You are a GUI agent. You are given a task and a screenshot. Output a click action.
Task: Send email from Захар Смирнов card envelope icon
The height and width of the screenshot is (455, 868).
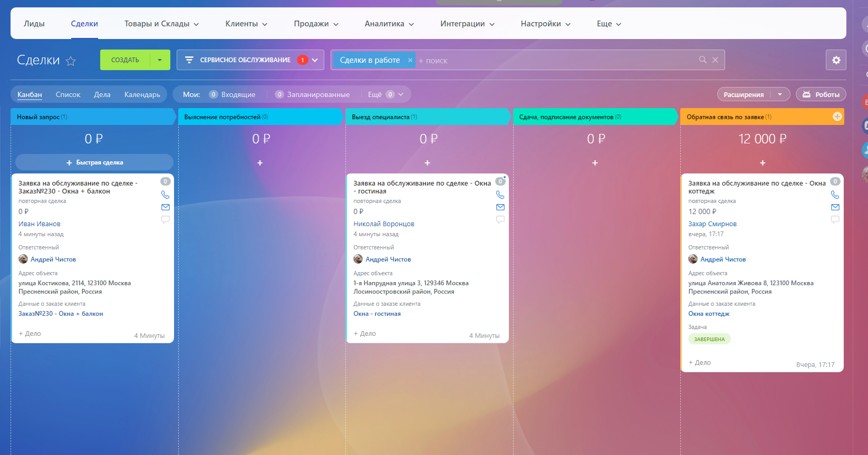835,207
